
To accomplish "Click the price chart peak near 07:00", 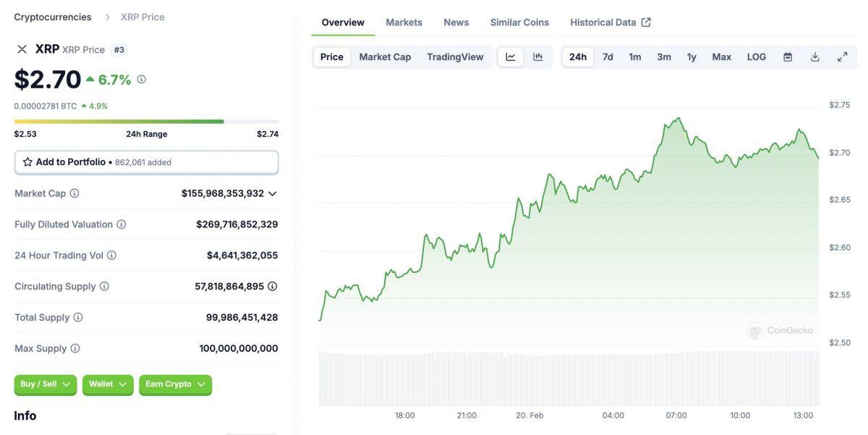I will pyautogui.click(x=678, y=119).
